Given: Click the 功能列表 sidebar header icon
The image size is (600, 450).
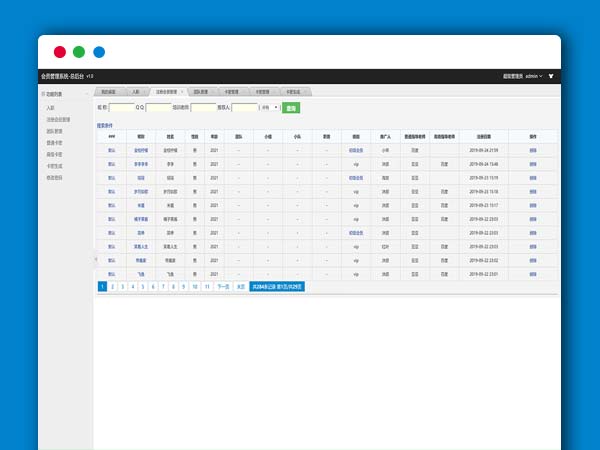Looking at the screenshot, I should pyautogui.click(x=43, y=94).
